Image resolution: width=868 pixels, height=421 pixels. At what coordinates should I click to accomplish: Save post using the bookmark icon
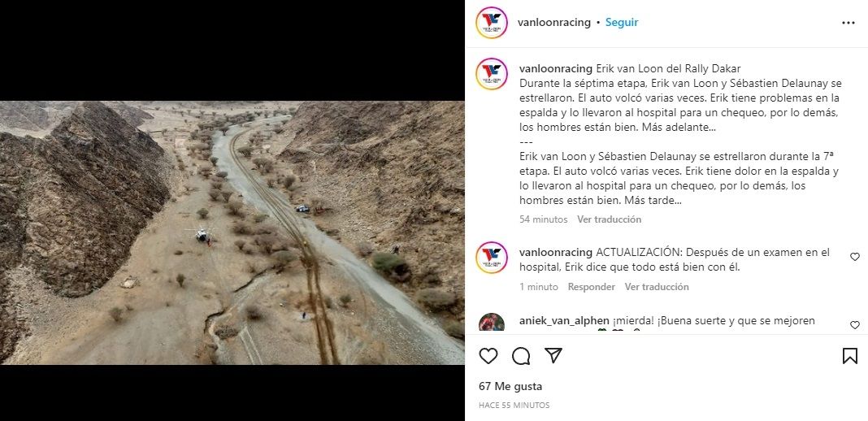point(850,356)
